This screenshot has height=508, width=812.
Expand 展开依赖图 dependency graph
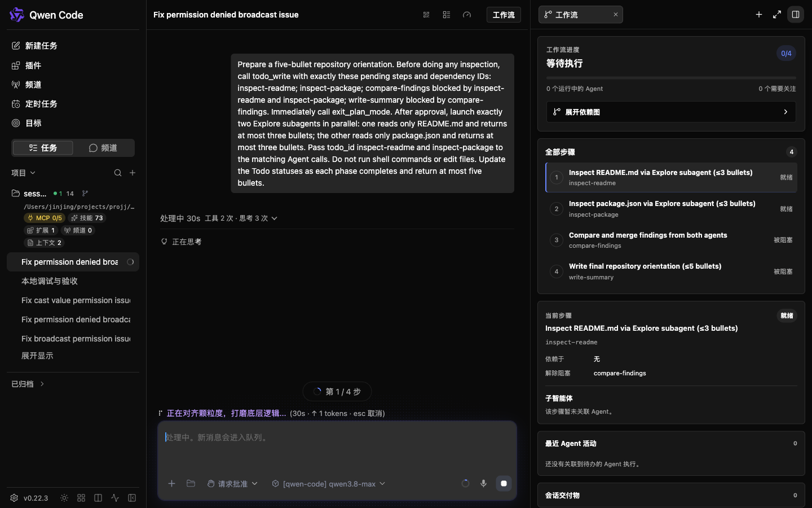coord(671,112)
